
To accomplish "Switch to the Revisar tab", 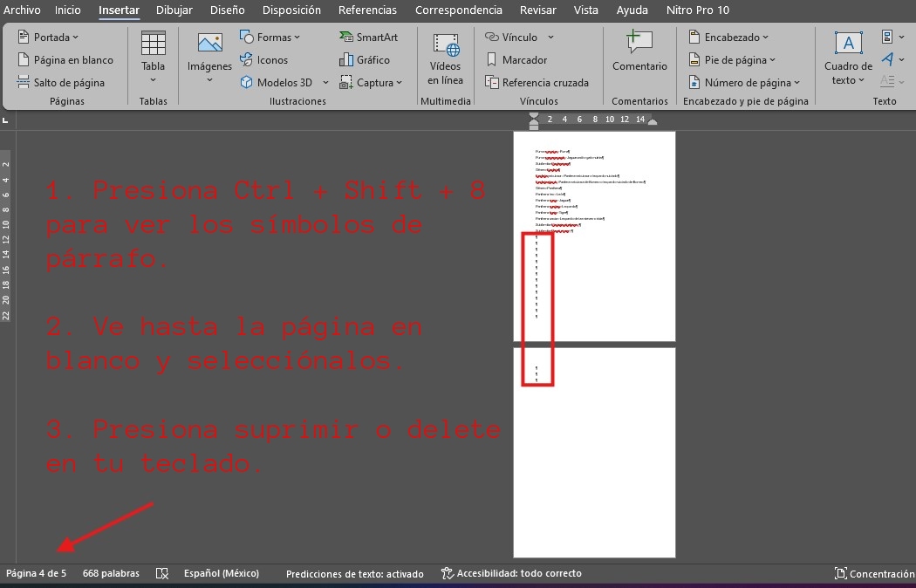I will (x=538, y=10).
